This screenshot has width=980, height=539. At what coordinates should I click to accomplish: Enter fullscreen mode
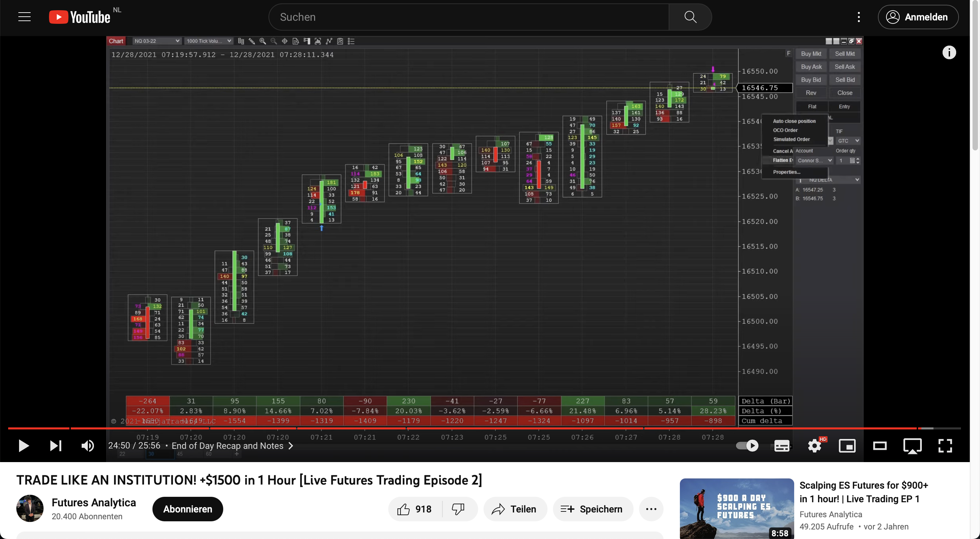point(945,445)
